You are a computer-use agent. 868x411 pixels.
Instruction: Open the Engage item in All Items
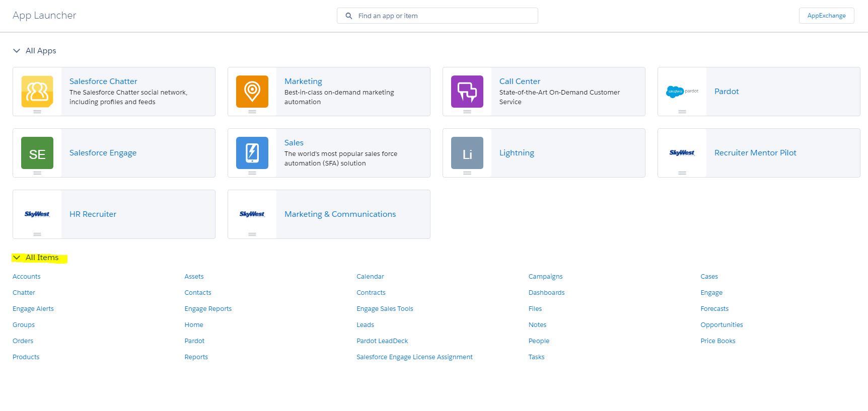click(x=711, y=293)
